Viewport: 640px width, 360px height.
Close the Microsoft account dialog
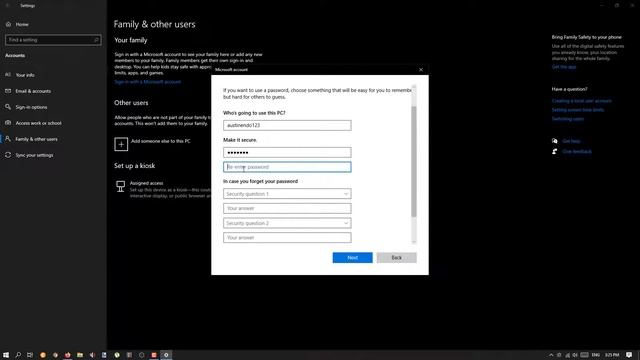tap(421, 70)
